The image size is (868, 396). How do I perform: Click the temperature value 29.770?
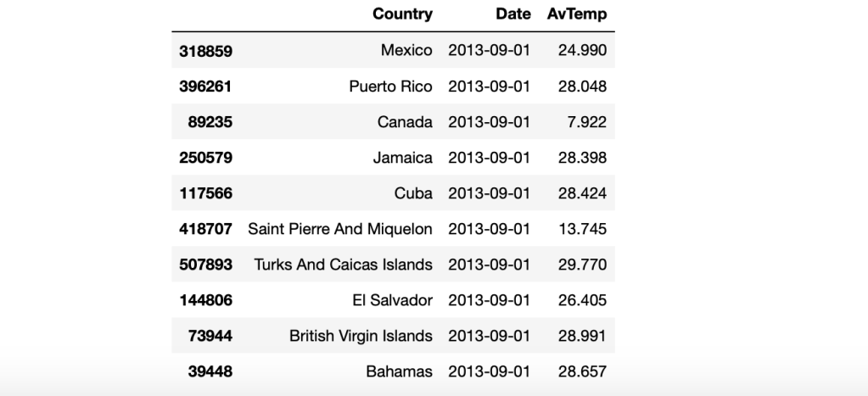coord(582,265)
